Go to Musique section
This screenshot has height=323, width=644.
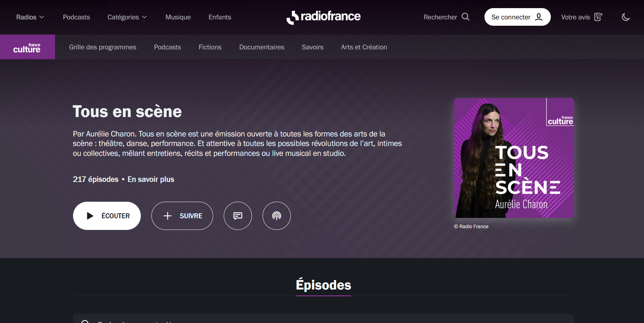coord(178,17)
